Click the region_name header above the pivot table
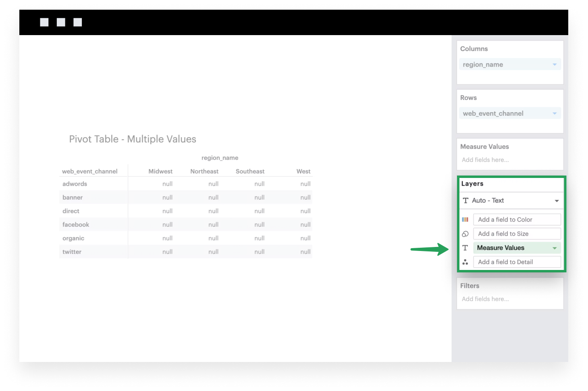This screenshot has height=391, width=588. 220,158
